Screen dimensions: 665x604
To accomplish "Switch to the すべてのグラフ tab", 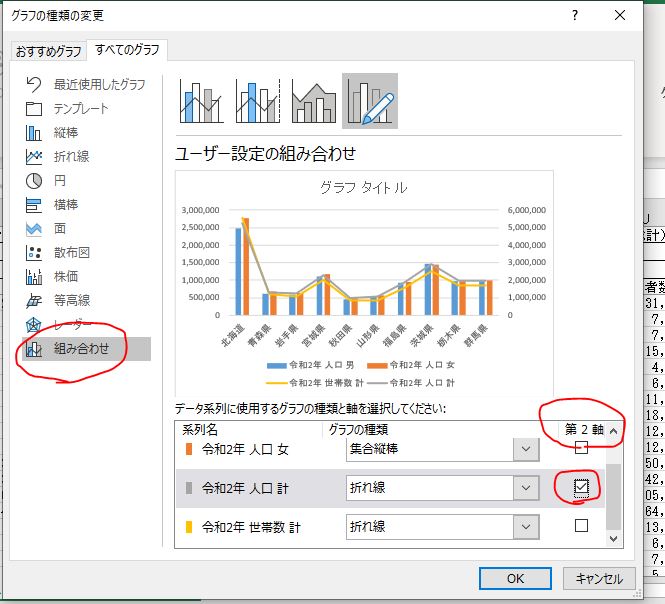I will (x=127, y=50).
